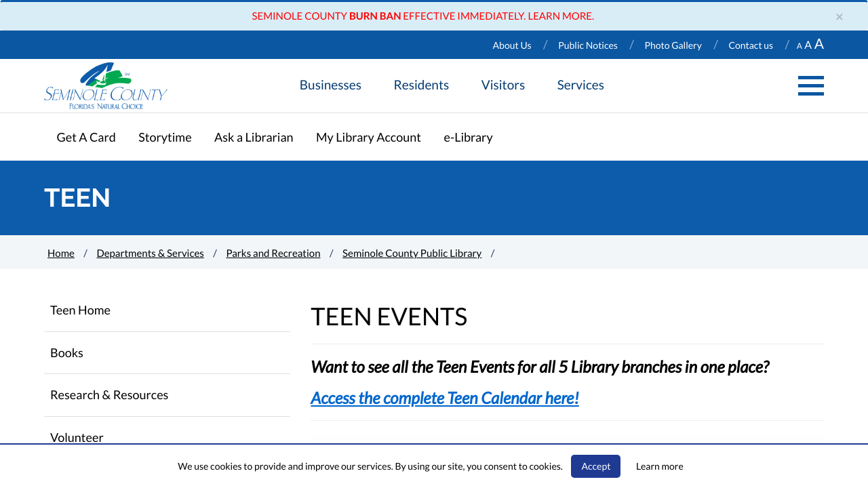
Task: Select Books in sidebar
Action: [167, 352]
